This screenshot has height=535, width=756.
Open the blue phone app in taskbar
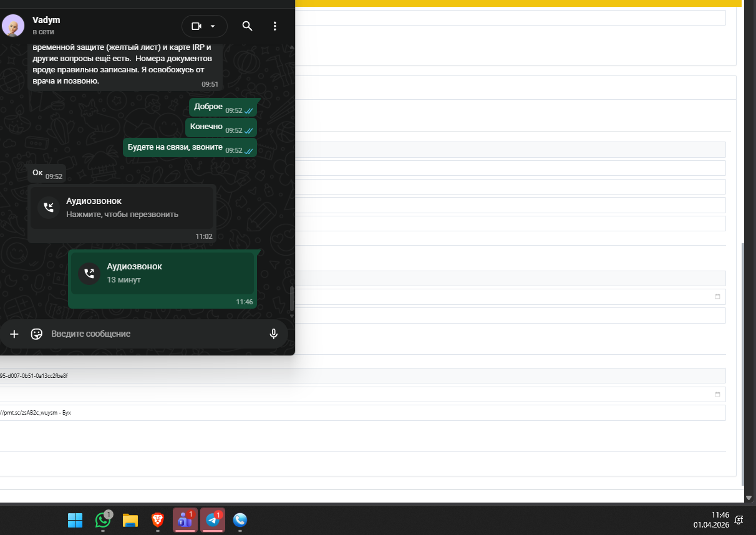[240, 520]
